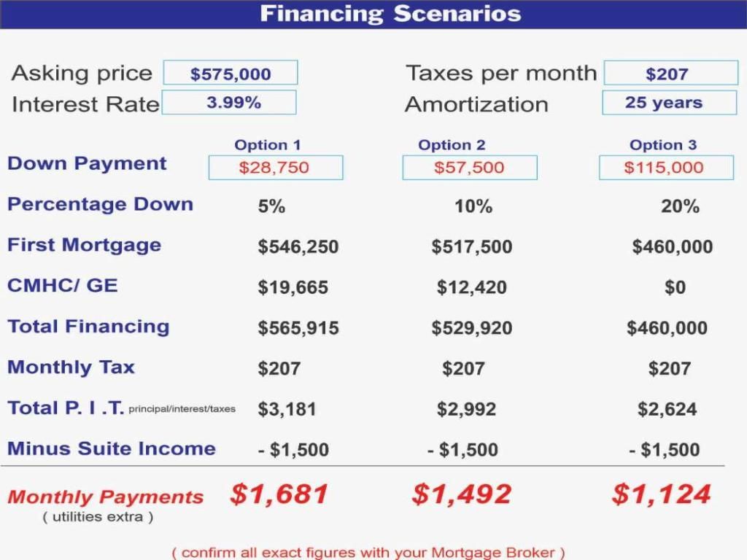Select the $1,681 monthly payment amount

click(x=279, y=494)
